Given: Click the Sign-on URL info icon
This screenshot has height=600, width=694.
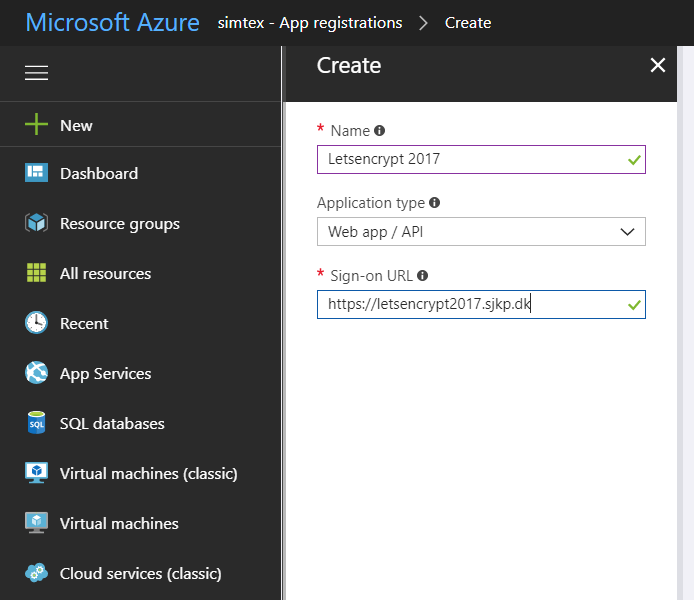Looking at the screenshot, I should (423, 276).
